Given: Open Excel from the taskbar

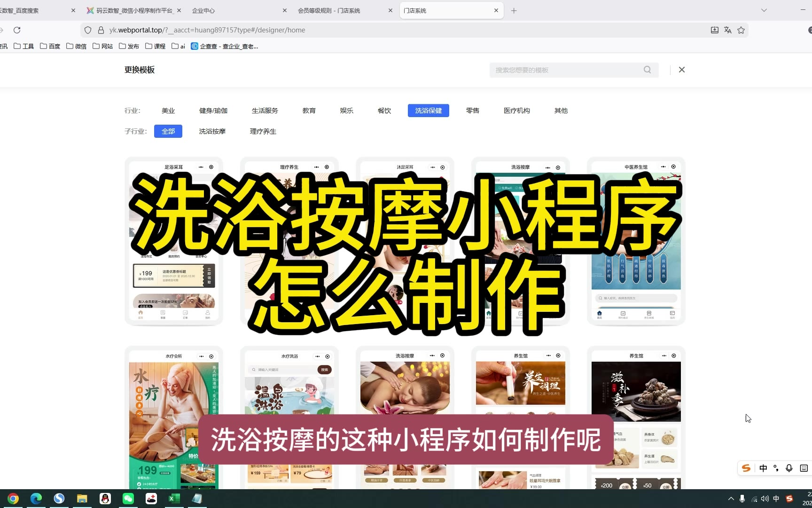Looking at the screenshot, I should click(174, 499).
